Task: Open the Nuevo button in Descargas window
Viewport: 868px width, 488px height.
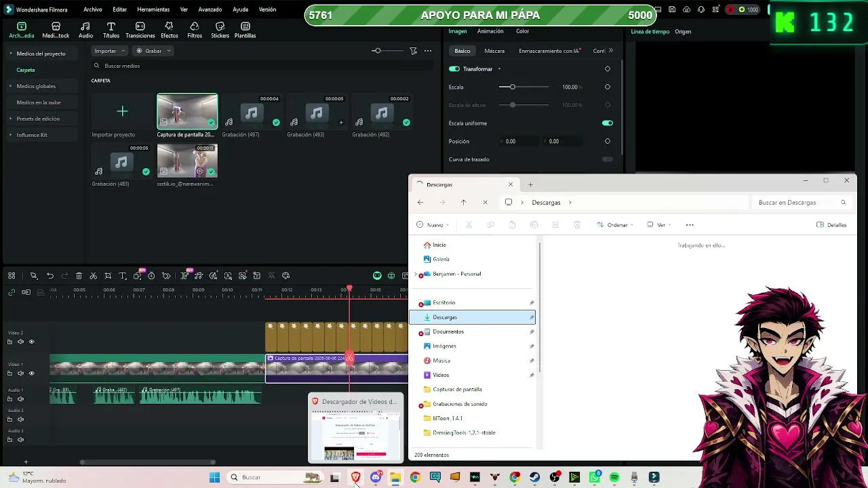Action: coord(434,225)
